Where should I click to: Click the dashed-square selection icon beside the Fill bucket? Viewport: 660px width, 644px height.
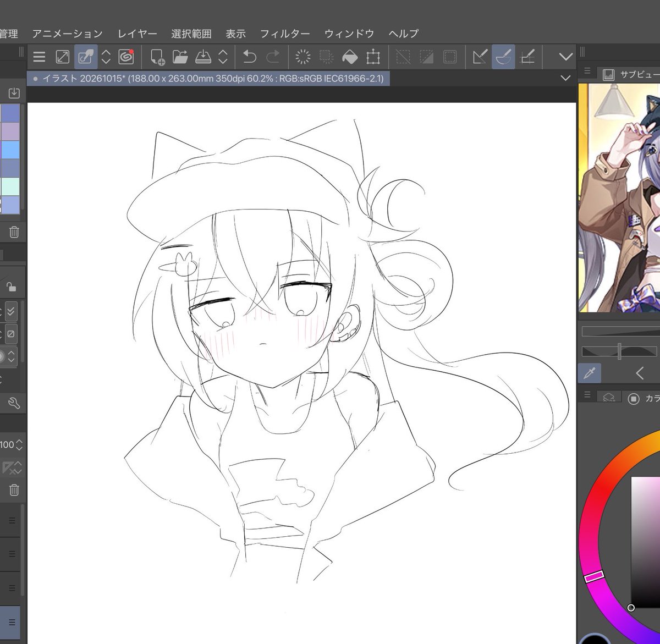(x=326, y=57)
